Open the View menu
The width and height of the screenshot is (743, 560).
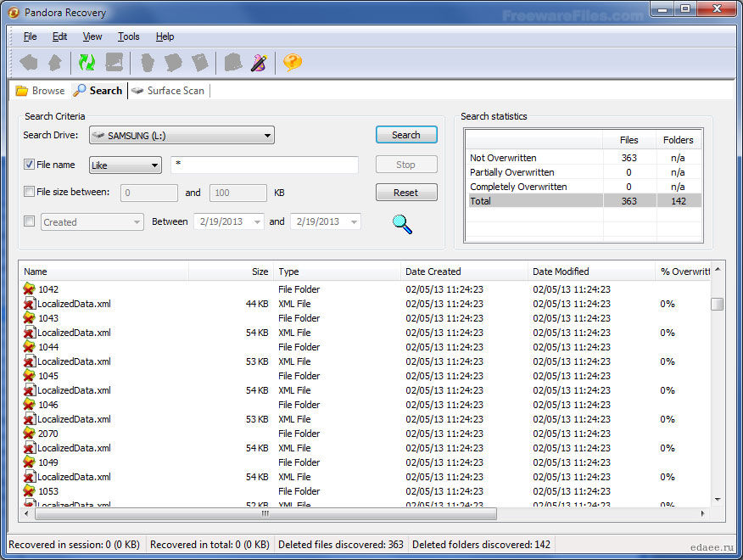pos(92,36)
